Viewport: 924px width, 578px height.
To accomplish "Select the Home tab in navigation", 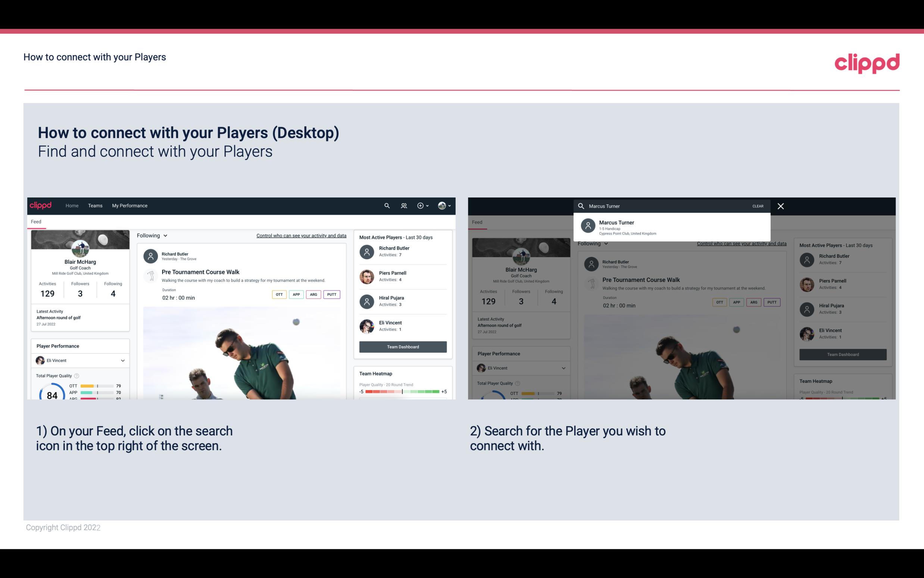I will click(x=72, y=205).
